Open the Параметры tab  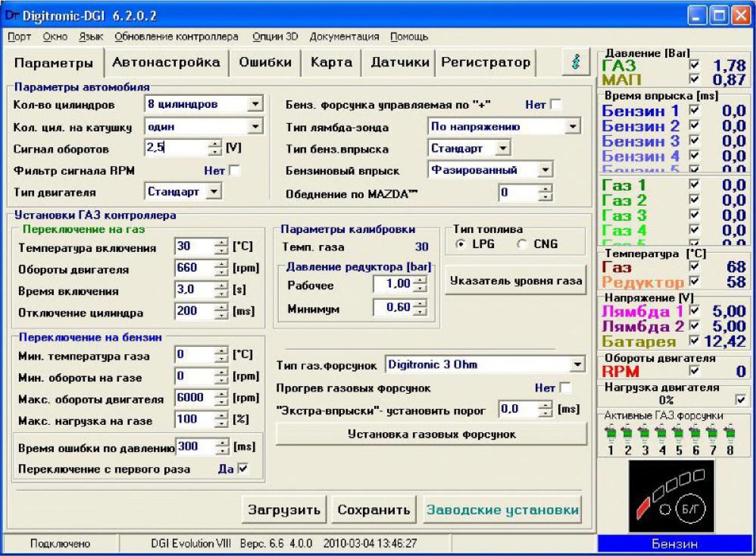[x=54, y=62]
